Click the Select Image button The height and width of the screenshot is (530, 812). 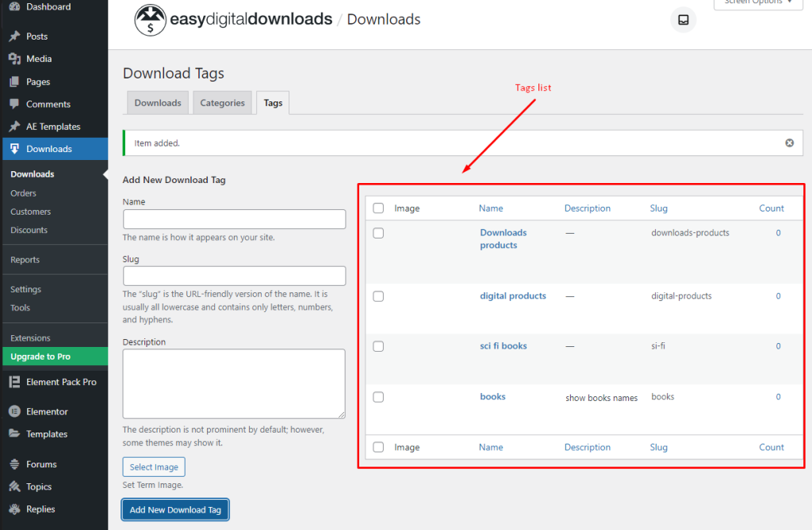(154, 467)
